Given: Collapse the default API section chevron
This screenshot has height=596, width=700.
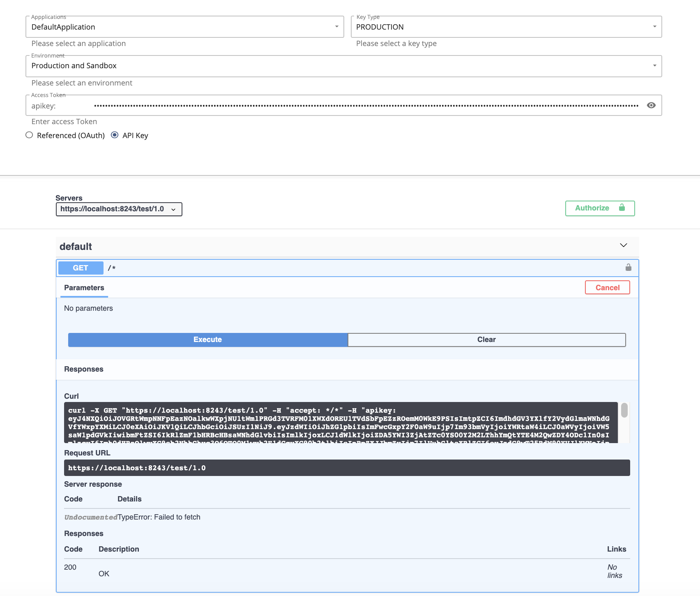Looking at the screenshot, I should [x=624, y=245].
